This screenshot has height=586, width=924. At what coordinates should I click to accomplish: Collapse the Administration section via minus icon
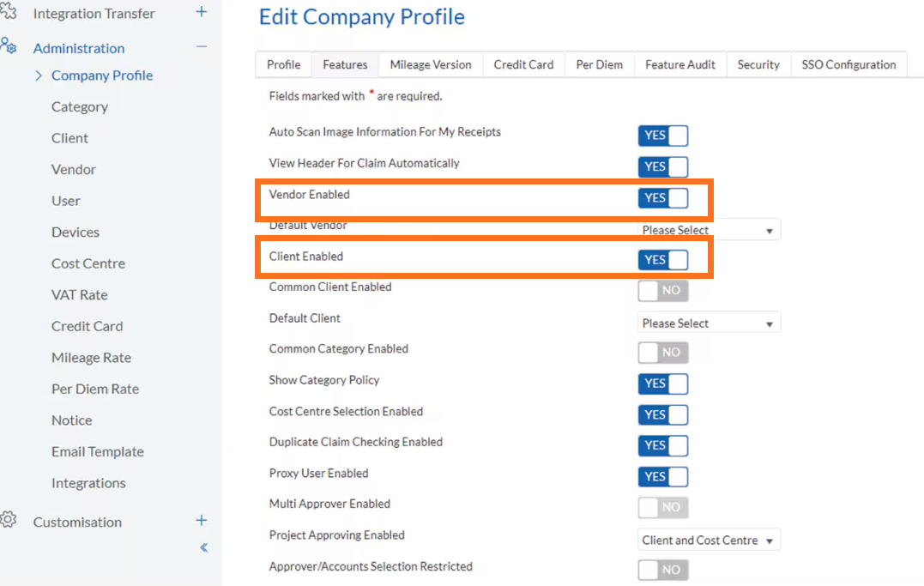click(202, 46)
